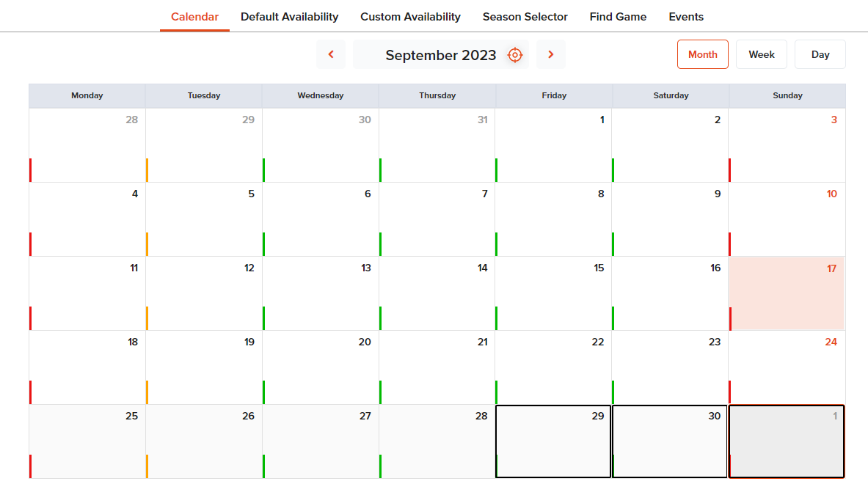
Task: Select September 12 day cell
Action: coord(204,293)
